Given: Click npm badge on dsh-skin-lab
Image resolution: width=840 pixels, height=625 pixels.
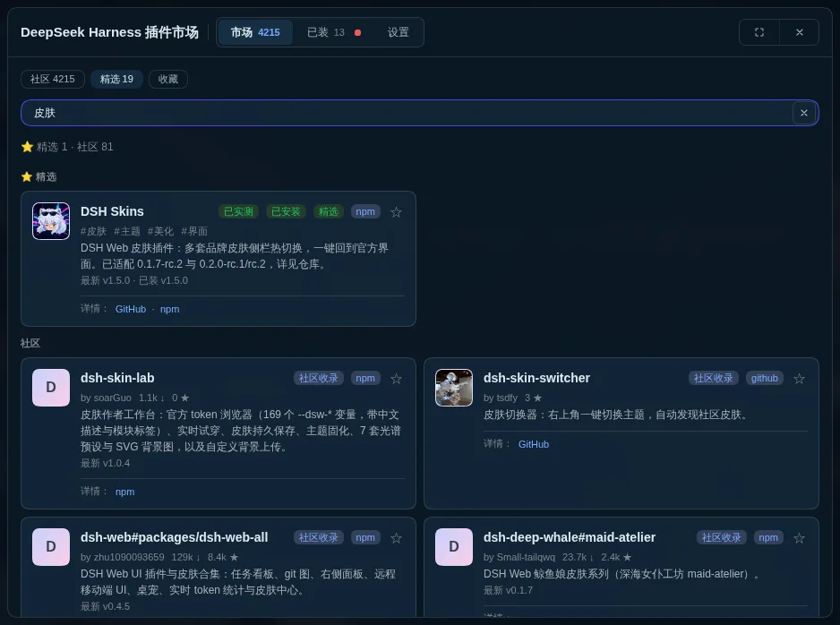Looking at the screenshot, I should tap(365, 378).
